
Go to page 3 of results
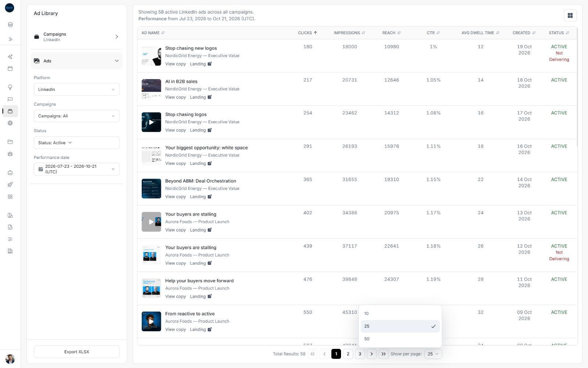[x=360, y=354]
